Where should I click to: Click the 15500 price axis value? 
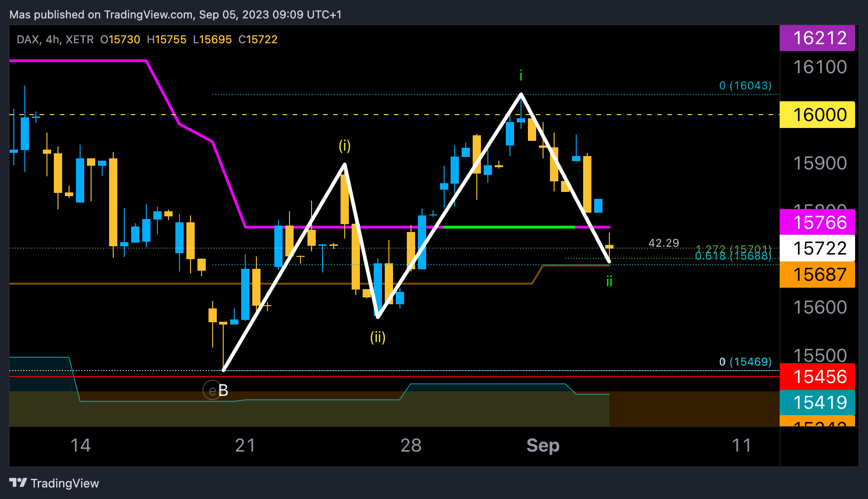point(820,355)
